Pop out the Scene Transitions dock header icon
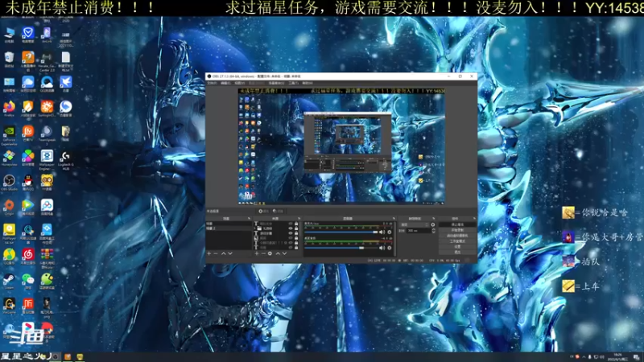The image size is (644, 362). (x=434, y=218)
